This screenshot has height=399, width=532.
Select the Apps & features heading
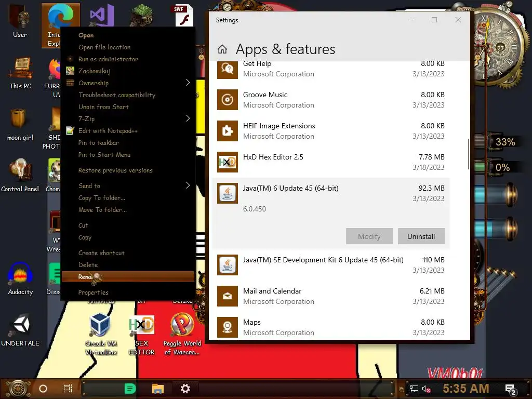pyautogui.click(x=285, y=49)
